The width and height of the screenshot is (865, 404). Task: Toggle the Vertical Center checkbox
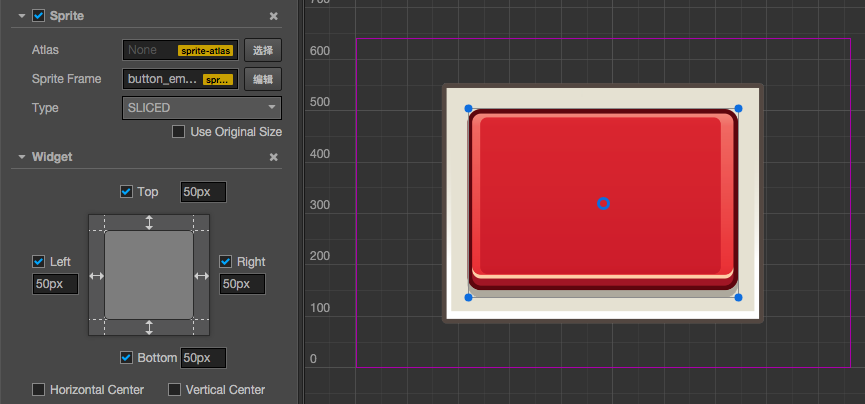tap(175, 389)
